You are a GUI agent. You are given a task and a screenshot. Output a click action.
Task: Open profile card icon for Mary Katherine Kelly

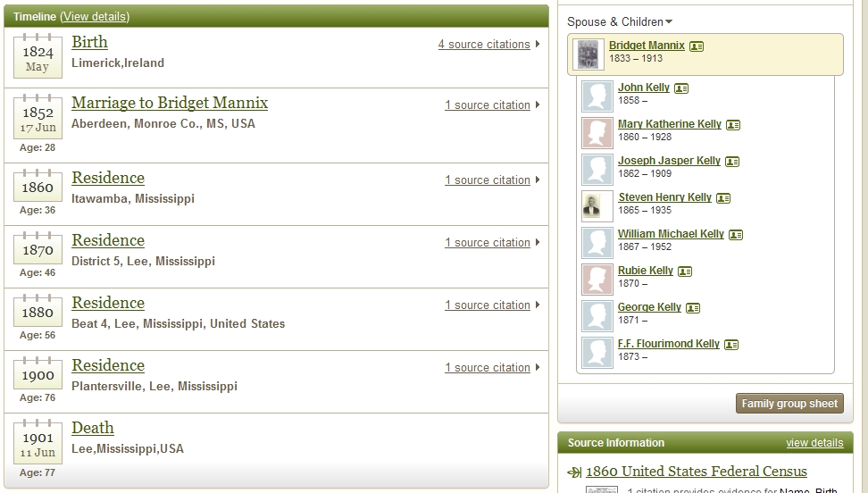click(x=732, y=125)
